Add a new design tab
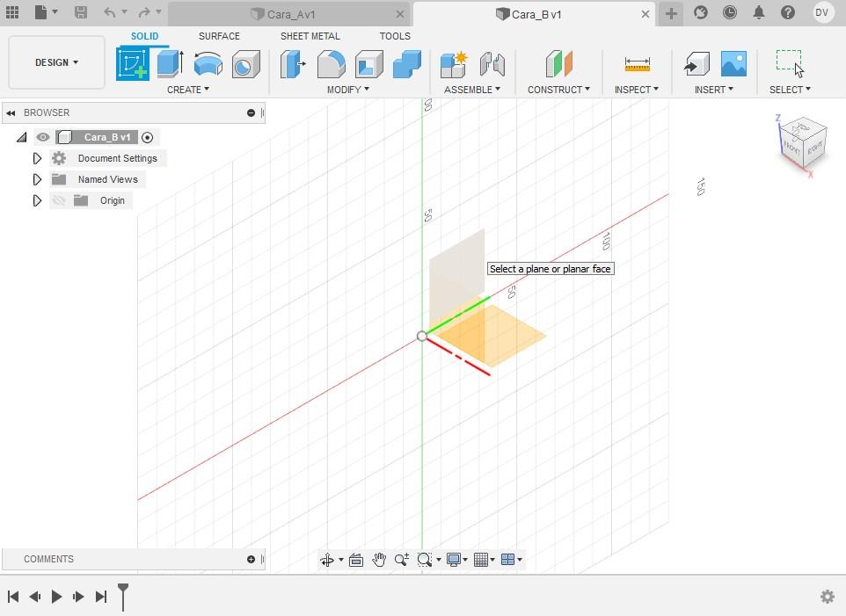This screenshot has height=616, width=846. [671, 13]
